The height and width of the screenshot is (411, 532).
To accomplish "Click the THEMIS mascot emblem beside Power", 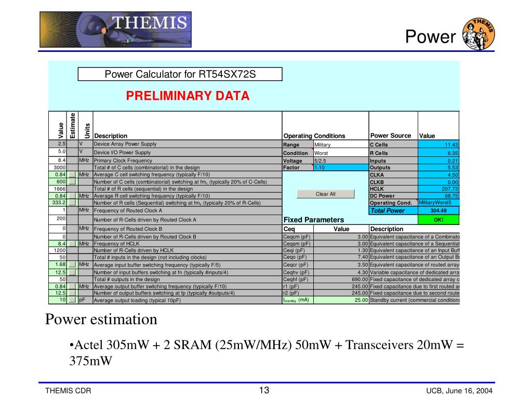I will coord(478,34).
